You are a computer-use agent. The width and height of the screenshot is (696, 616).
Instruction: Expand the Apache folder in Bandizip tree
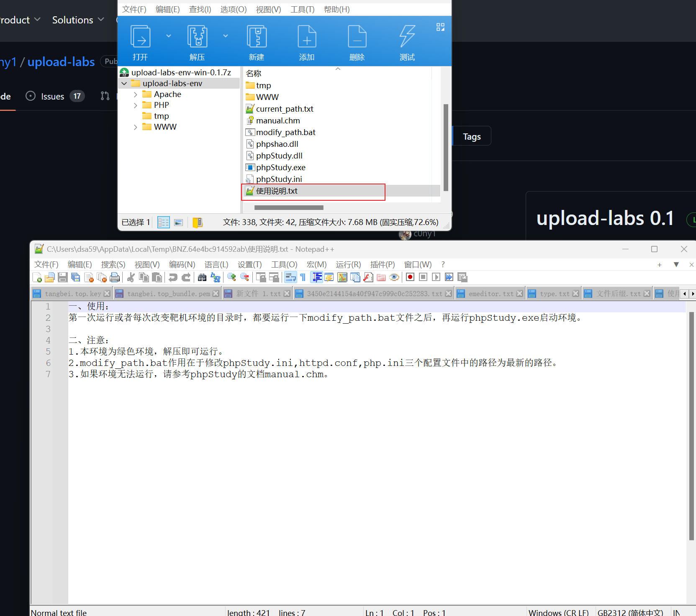[136, 95]
